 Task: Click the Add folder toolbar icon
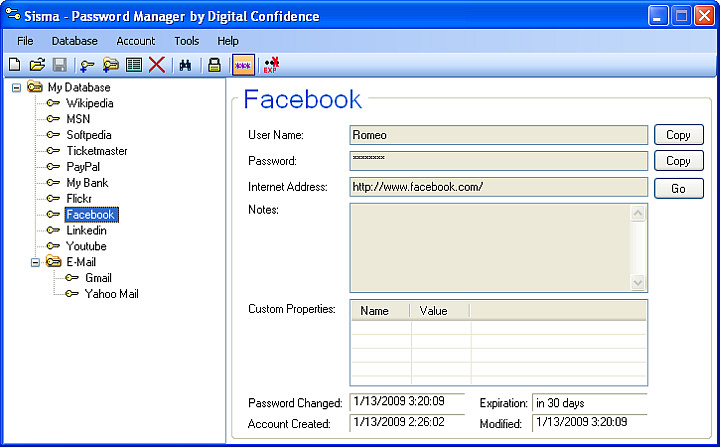coord(111,65)
